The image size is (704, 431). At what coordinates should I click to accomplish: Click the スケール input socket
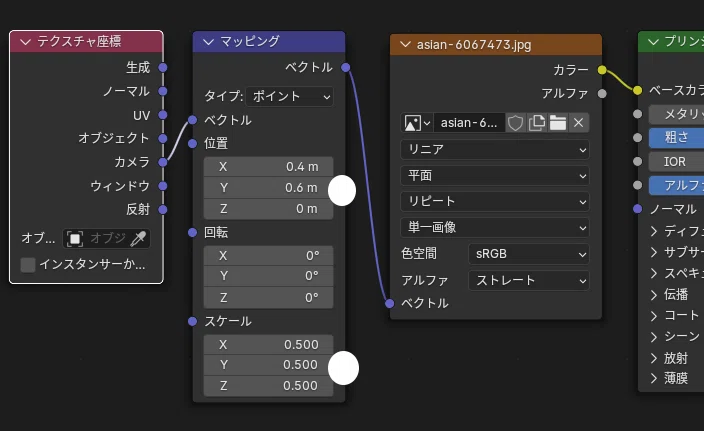click(x=193, y=321)
